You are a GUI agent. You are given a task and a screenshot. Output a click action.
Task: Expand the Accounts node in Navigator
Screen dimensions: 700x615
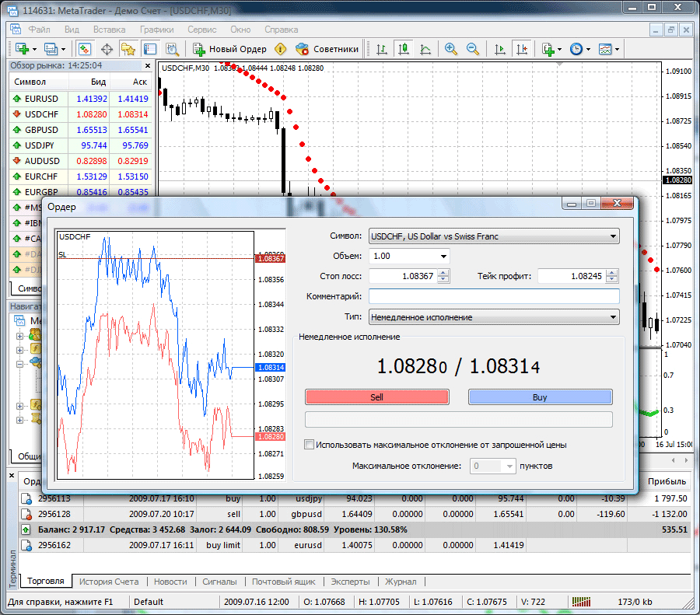(19, 336)
